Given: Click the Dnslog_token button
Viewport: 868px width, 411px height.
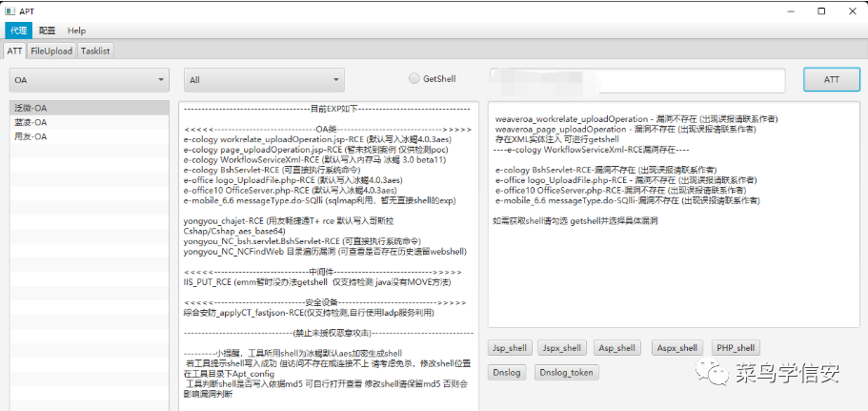Looking at the screenshot, I should click(566, 373).
